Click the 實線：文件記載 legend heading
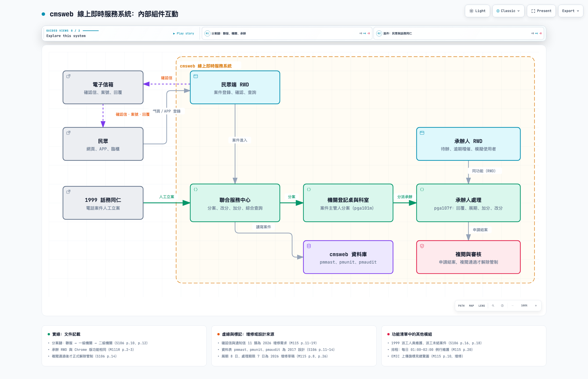This screenshot has width=588, height=379. point(66,334)
